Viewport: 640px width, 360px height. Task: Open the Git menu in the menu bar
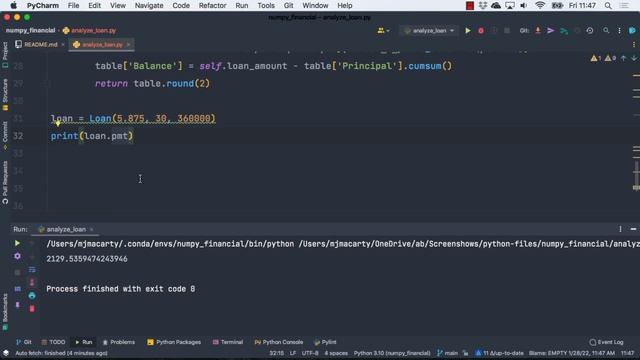(x=288, y=6)
